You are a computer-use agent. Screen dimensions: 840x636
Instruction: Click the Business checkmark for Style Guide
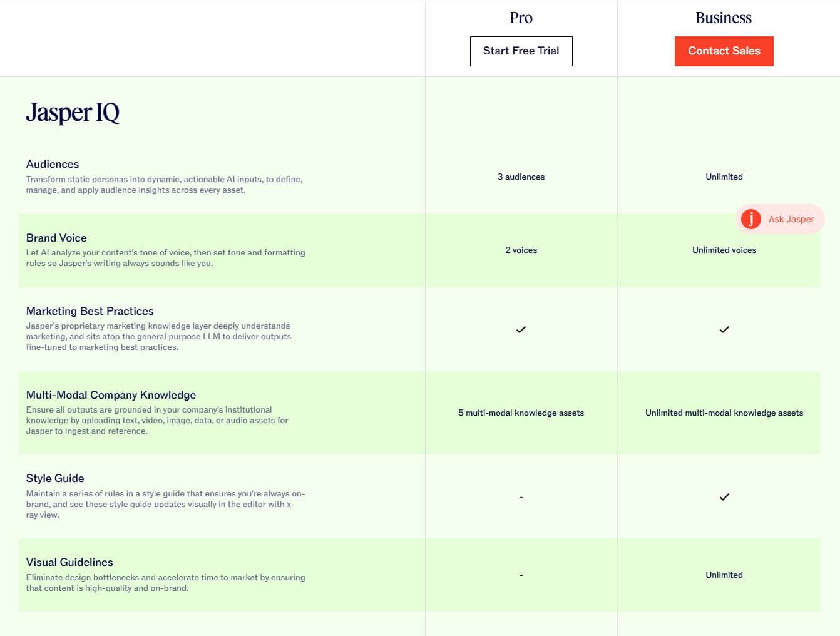click(724, 497)
